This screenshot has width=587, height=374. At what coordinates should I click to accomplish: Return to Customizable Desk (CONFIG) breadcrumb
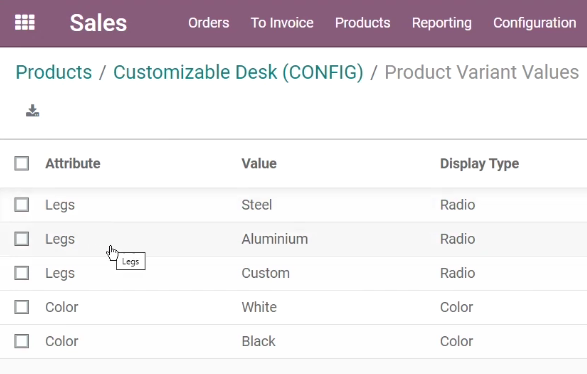(238, 72)
